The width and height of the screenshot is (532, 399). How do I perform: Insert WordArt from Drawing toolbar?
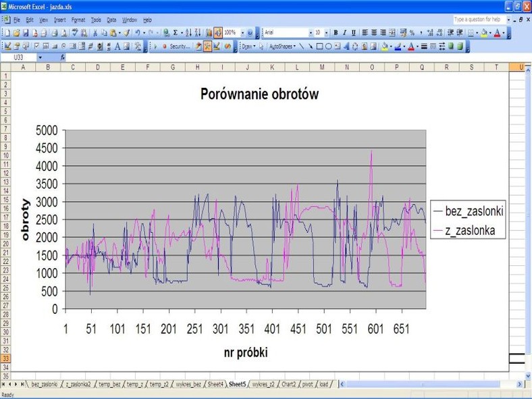click(346, 46)
